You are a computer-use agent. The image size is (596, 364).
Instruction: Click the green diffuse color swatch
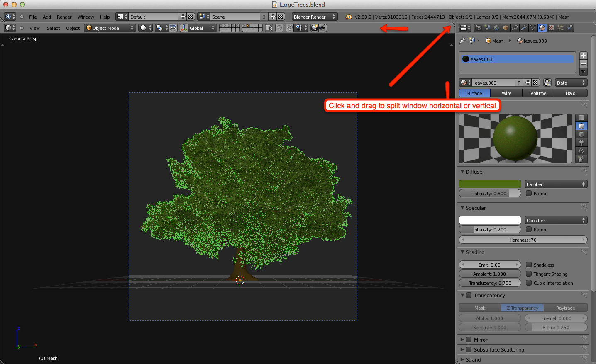pyautogui.click(x=490, y=184)
